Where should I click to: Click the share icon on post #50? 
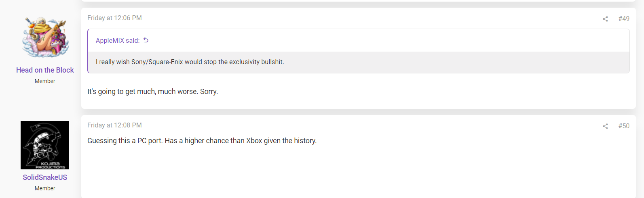tap(605, 126)
